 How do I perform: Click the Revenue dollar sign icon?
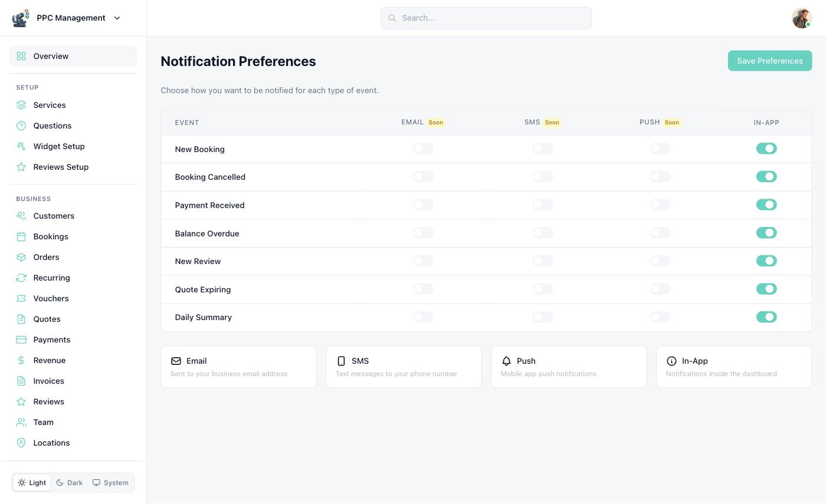[21, 360]
